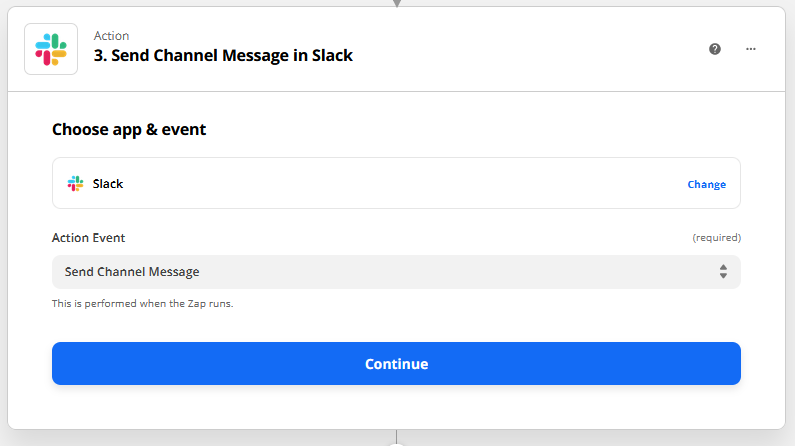Select the "Send Channel Message" value text
This screenshot has height=446, width=795.
(132, 272)
